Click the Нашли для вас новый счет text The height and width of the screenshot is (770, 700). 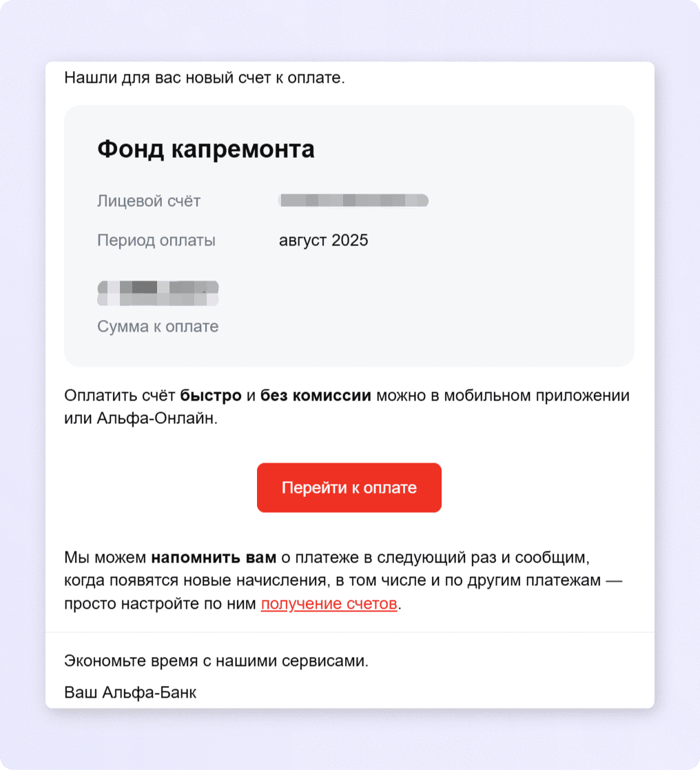tap(204, 78)
